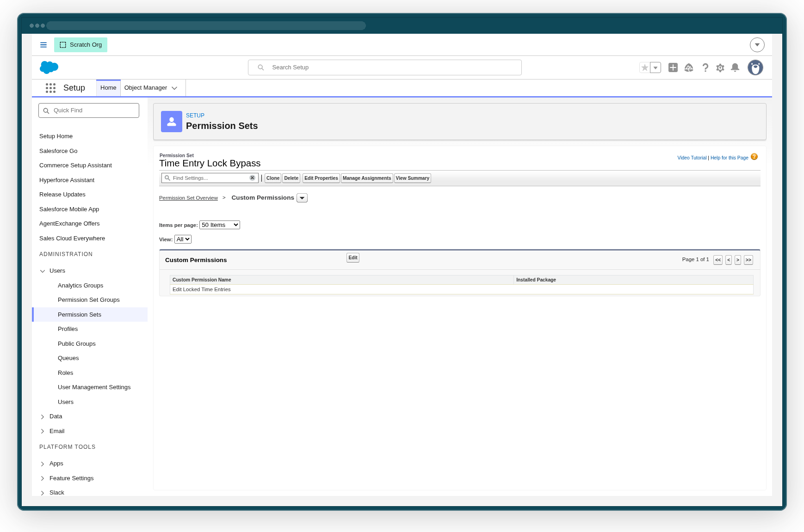Image resolution: width=804 pixels, height=532 pixels.
Task: Click Manage Assignments button
Action: point(367,178)
